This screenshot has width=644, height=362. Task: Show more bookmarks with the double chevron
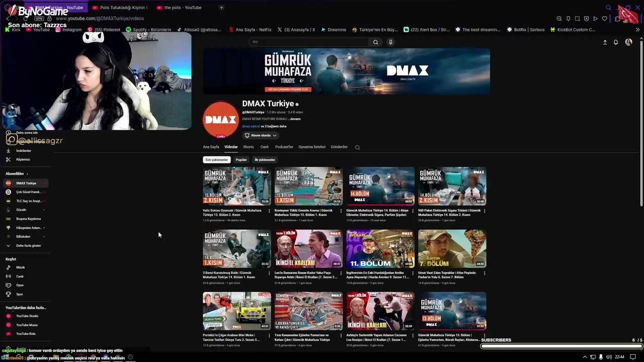coord(638,30)
